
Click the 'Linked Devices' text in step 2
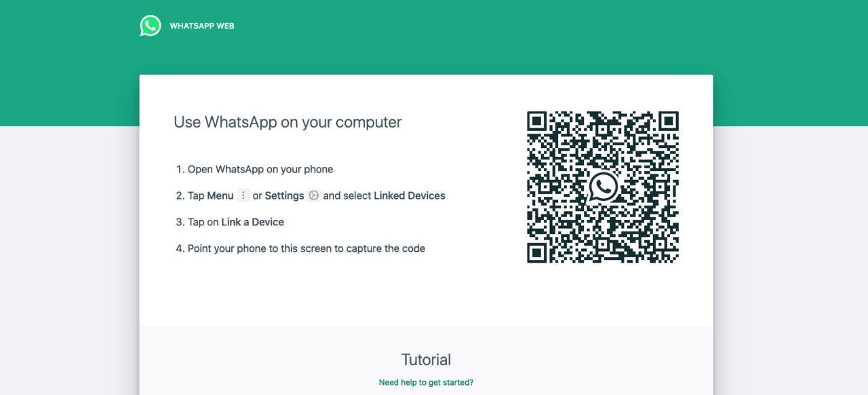[410, 195]
